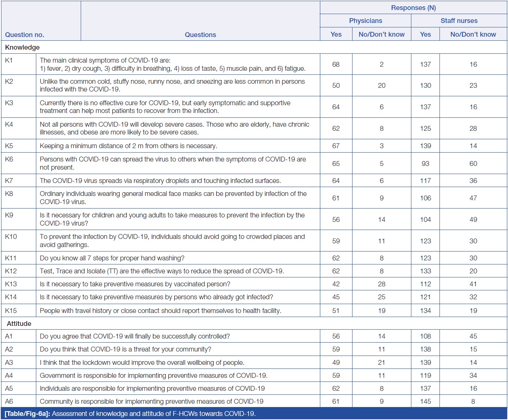The width and height of the screenshot is (508, 420).
Task: Click the K5 question about 2 m distance
Action: point(128,146)
